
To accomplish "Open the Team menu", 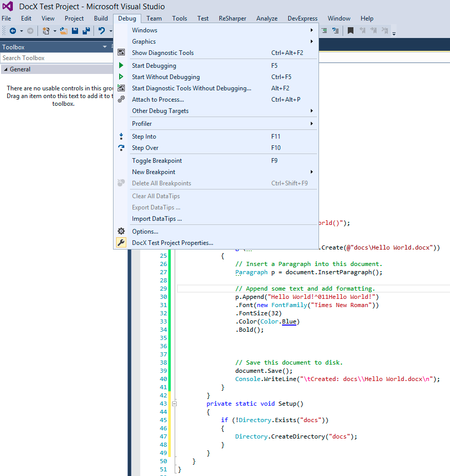I will (x=154, y=18).
